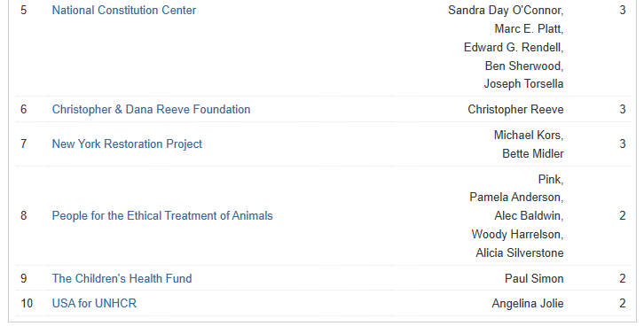This screenshot has height=326, width=644.
Task: Click the name Angelina Jolie
Action: pos(528,304)
